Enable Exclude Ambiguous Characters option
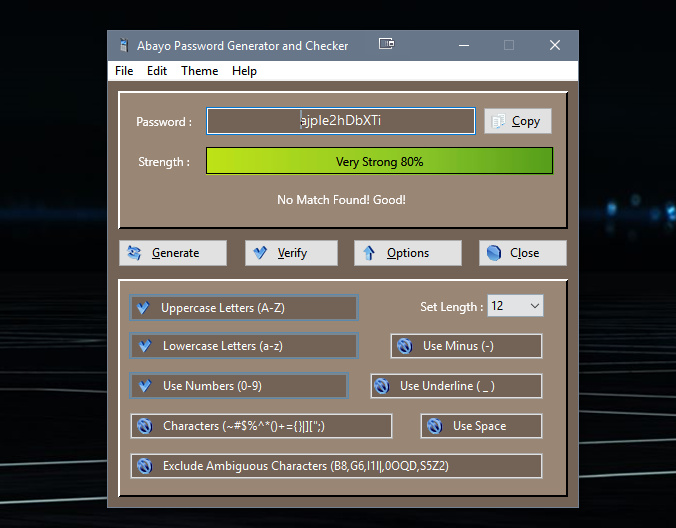The height and width of the screenshot is (528, 676). pos(336,466)
